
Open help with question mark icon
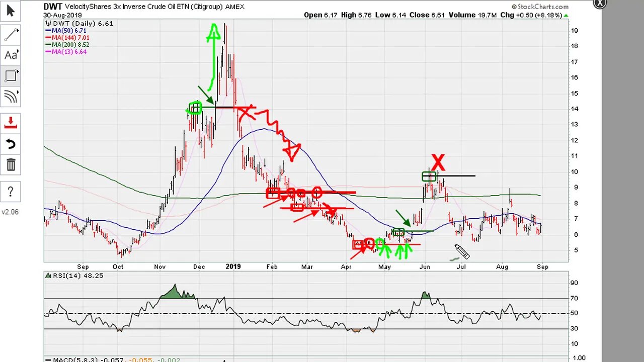(11, 192)
